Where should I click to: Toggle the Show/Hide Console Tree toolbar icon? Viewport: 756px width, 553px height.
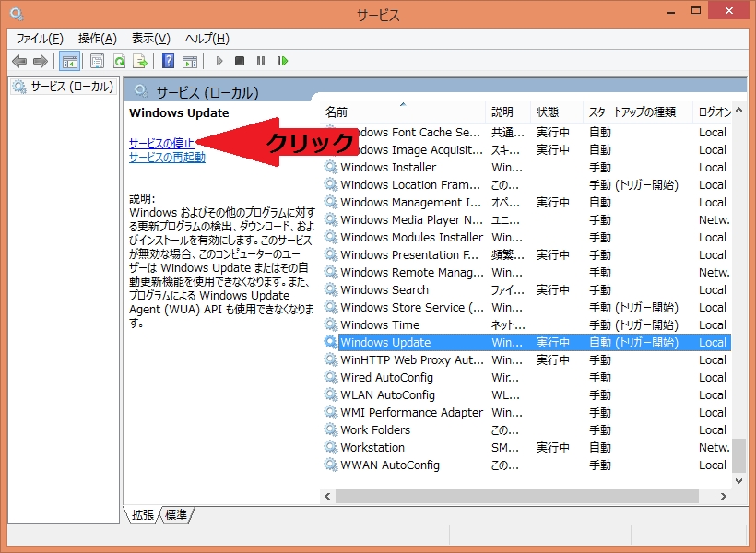[x=70, y=61]
